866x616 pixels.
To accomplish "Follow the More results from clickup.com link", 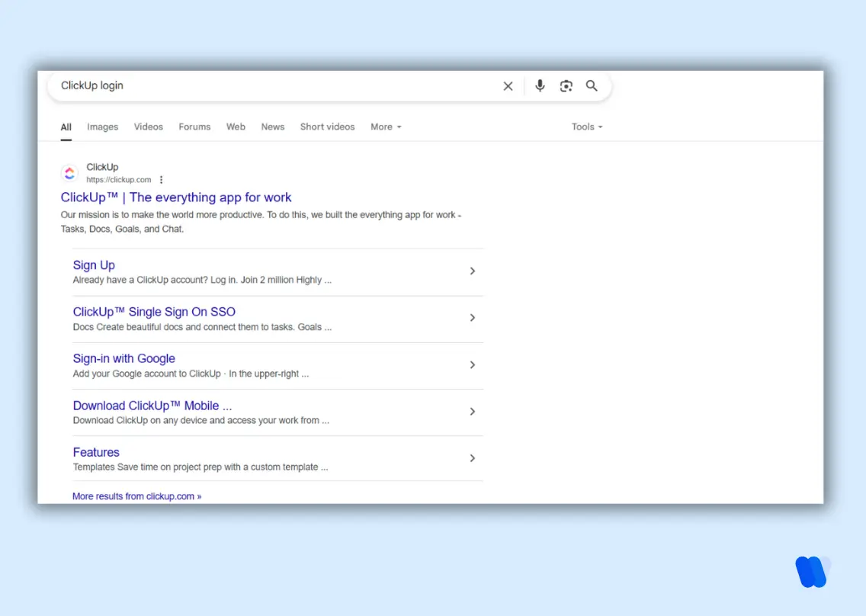I will pyautogui.click(x=136, y=496).
